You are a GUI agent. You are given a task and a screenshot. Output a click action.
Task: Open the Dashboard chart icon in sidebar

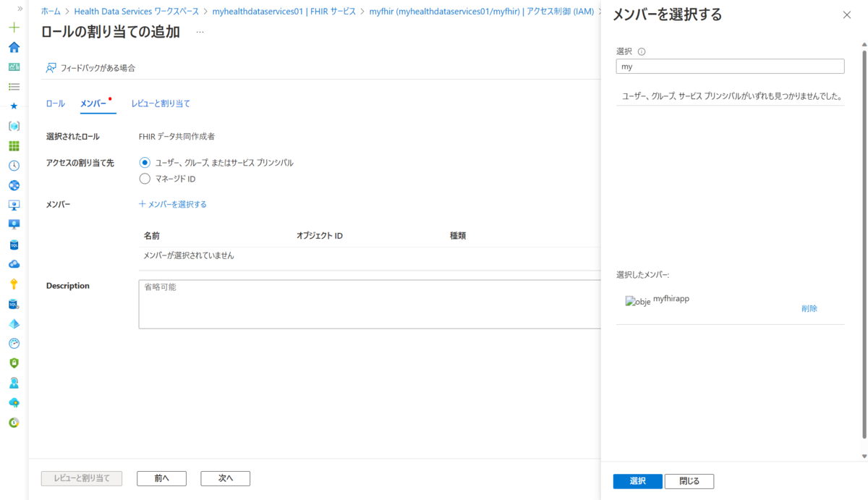tap(14, 67)
